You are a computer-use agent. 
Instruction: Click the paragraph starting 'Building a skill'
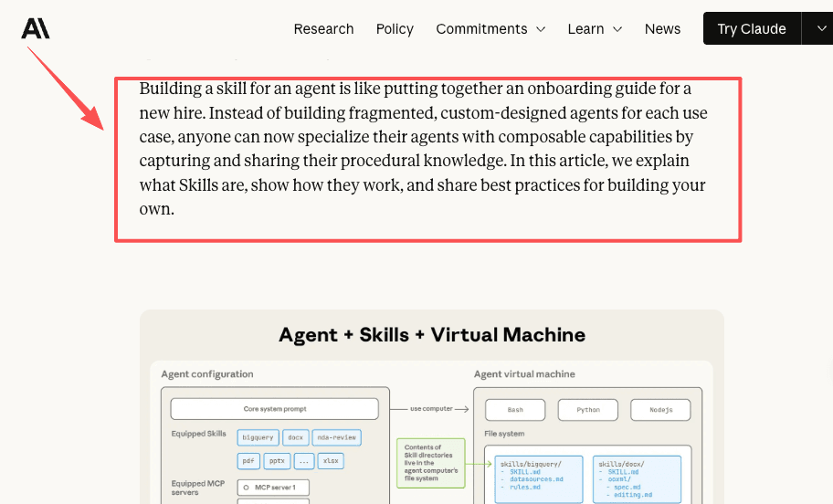click(x=424, y=149)
